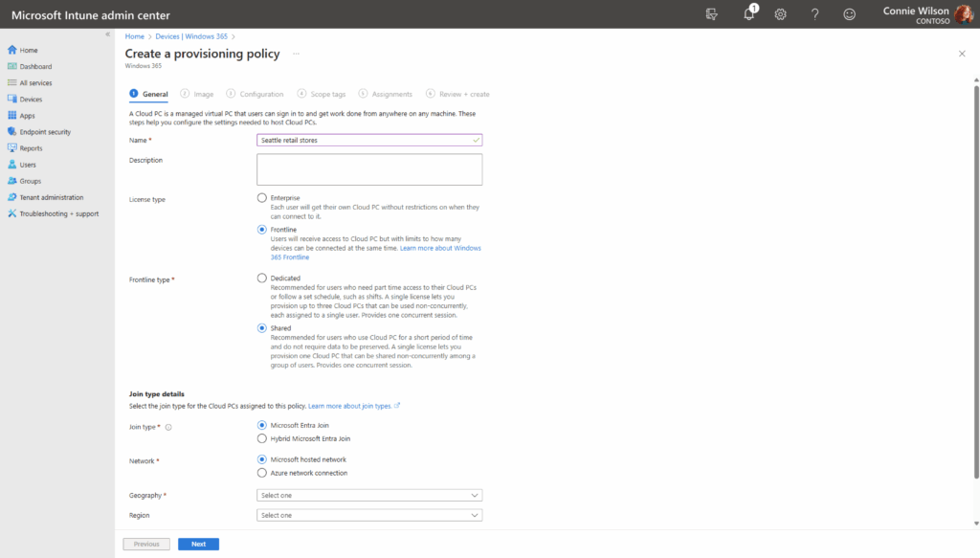Open the Cloud Shell/portal icon in header

(x=711, y=14)
